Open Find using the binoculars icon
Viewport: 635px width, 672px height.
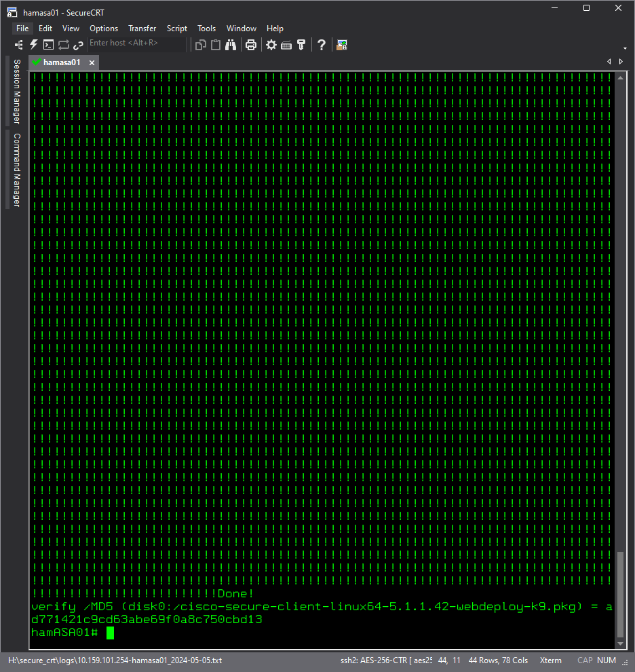click(x=231, y=45)
